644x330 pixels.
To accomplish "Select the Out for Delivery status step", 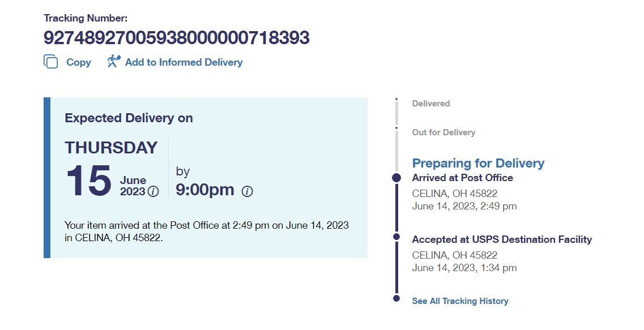I will [x=443, y=132].
